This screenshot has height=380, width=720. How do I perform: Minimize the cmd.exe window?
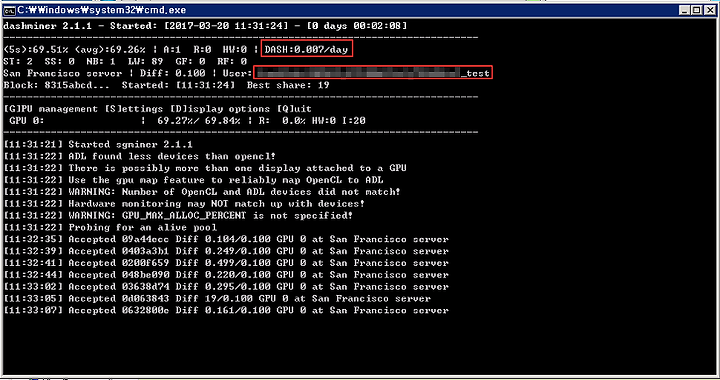click(x=685, y=10)
